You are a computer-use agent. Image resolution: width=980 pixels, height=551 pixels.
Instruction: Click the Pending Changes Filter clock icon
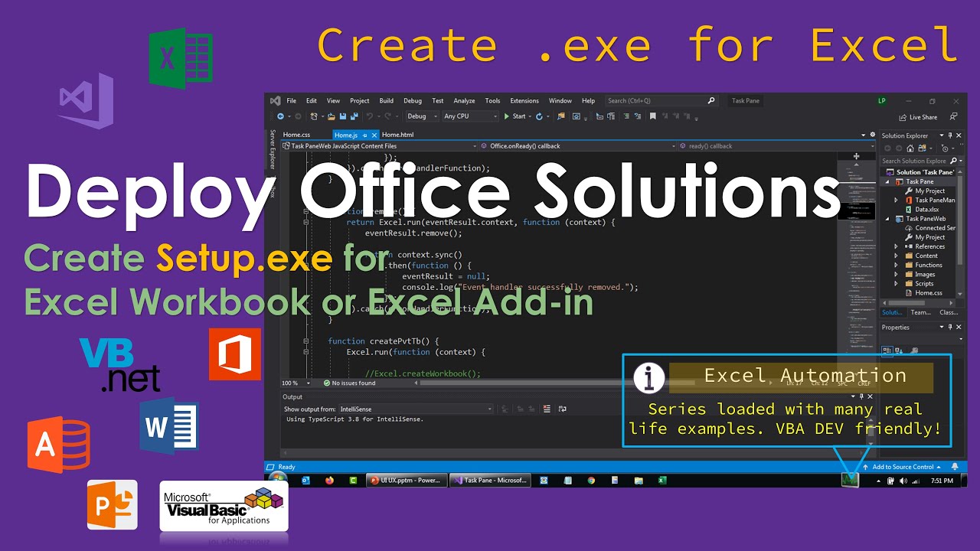(x=945, y=148)
